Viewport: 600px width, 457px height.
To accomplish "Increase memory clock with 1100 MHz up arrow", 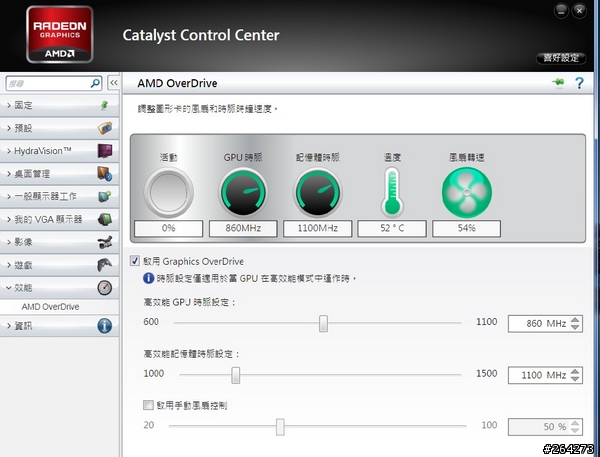I will click(575, 371).
